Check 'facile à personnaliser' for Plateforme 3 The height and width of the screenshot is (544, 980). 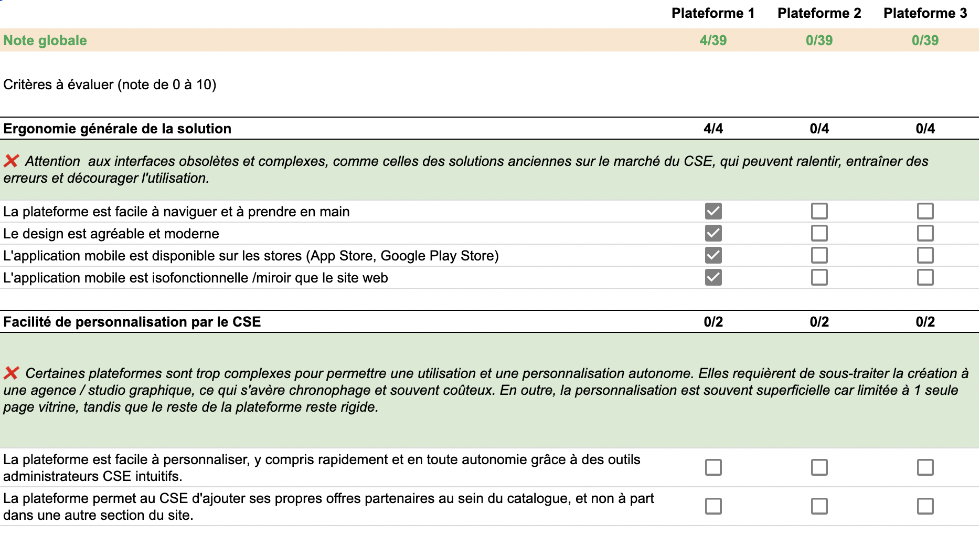[x=925, y=467]
